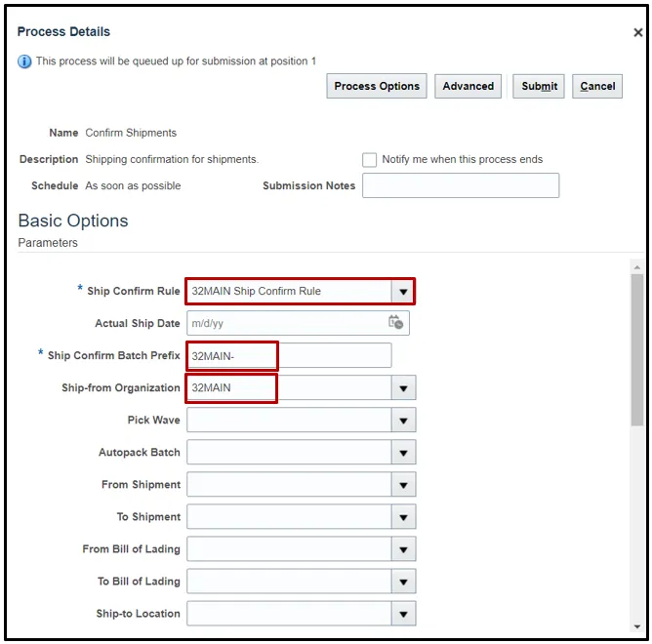Viewport: 652px width, 644px height.
Task: Expand the Ship-to Location dropdown
Action: tap(403, 614)
